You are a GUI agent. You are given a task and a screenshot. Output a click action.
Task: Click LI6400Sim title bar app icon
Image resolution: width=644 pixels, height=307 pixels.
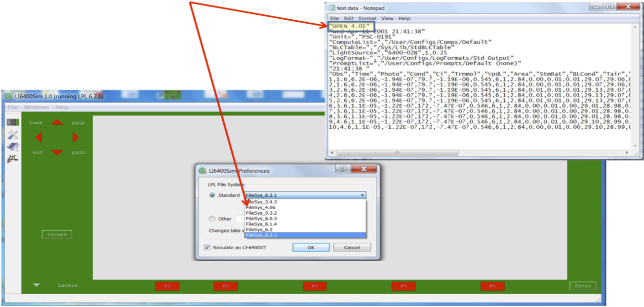coord(9,95)
